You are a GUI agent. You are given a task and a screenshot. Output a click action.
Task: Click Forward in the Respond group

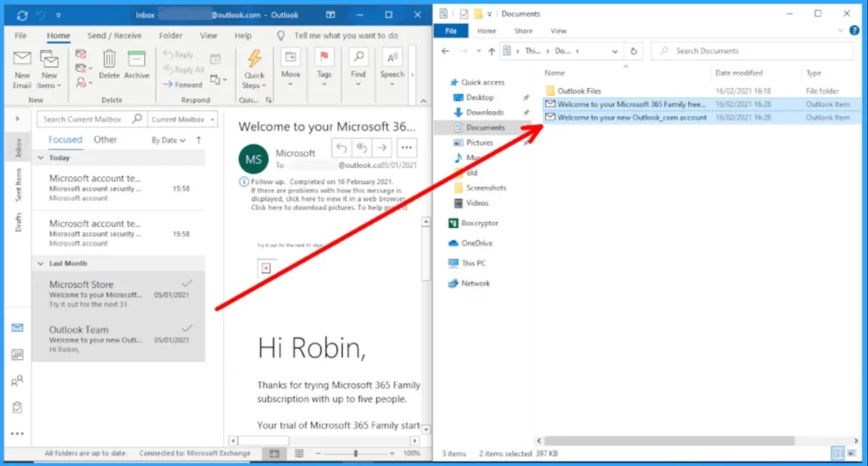pyautogui.click(x=183, y=85)
